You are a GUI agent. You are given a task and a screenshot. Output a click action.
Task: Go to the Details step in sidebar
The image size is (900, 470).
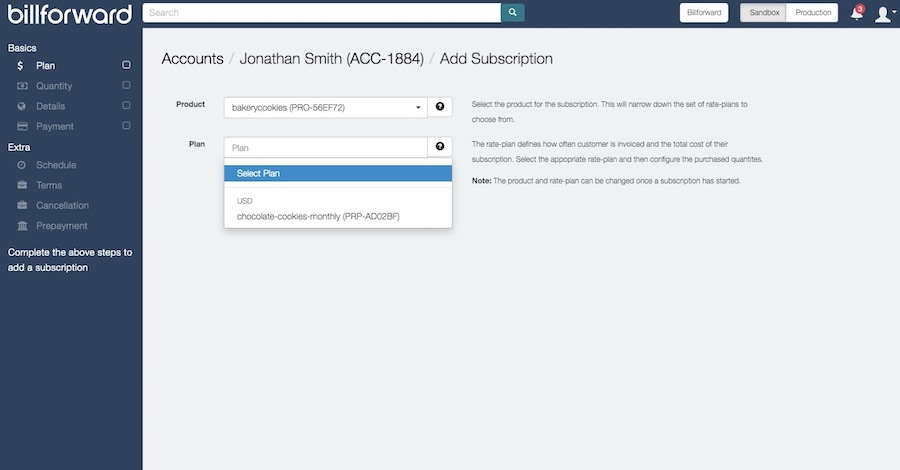pyautogui.click(x=51, y=106)
